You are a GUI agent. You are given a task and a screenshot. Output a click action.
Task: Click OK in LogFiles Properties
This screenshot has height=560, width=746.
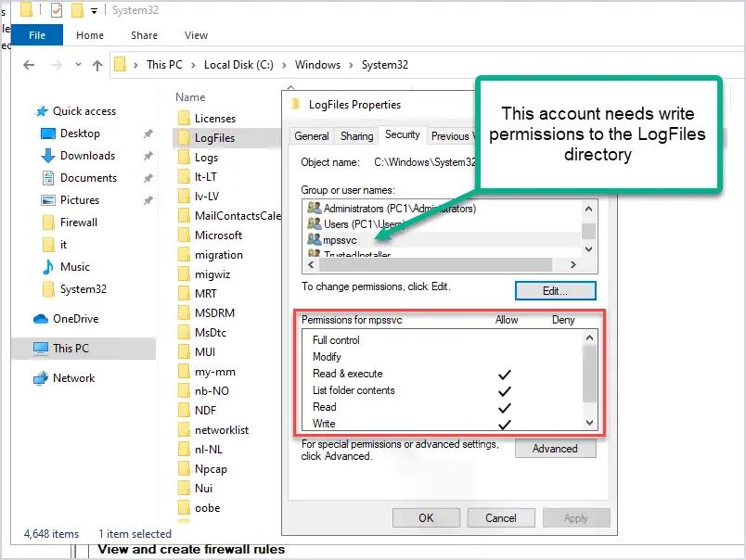[426, 517]
